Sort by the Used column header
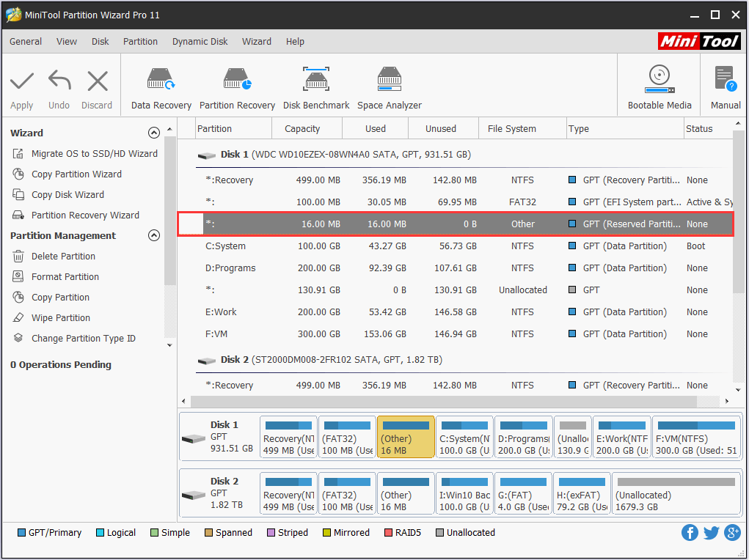This screenshot has width=749, height=560. (376, 128)
